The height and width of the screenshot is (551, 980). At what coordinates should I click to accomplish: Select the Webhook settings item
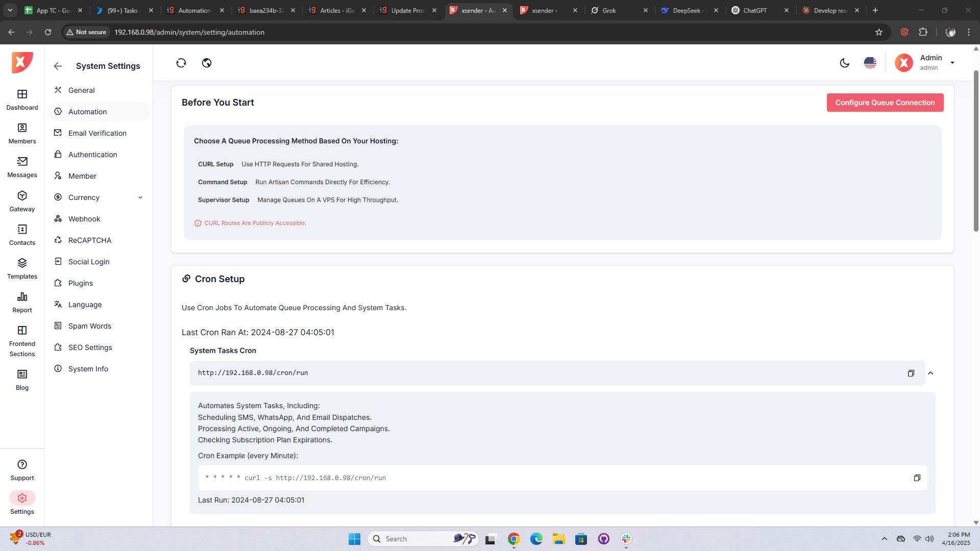(x=84, y=219)
